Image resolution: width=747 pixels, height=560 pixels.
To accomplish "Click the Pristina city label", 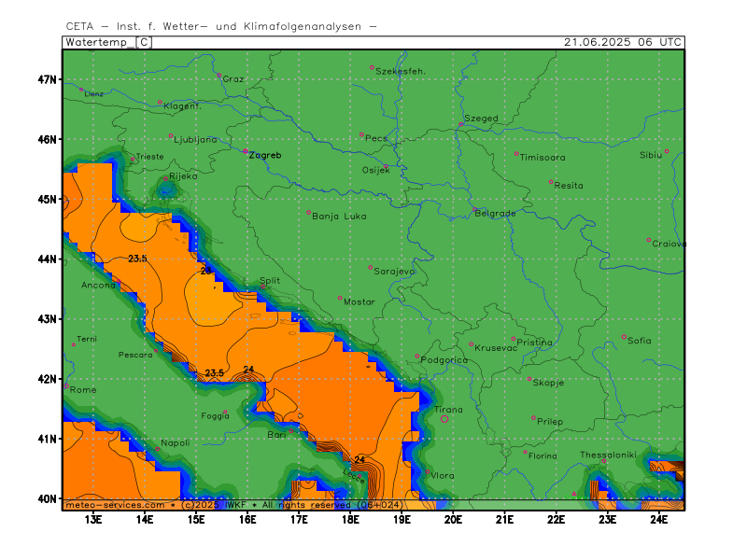I will [x=534, y=343].
